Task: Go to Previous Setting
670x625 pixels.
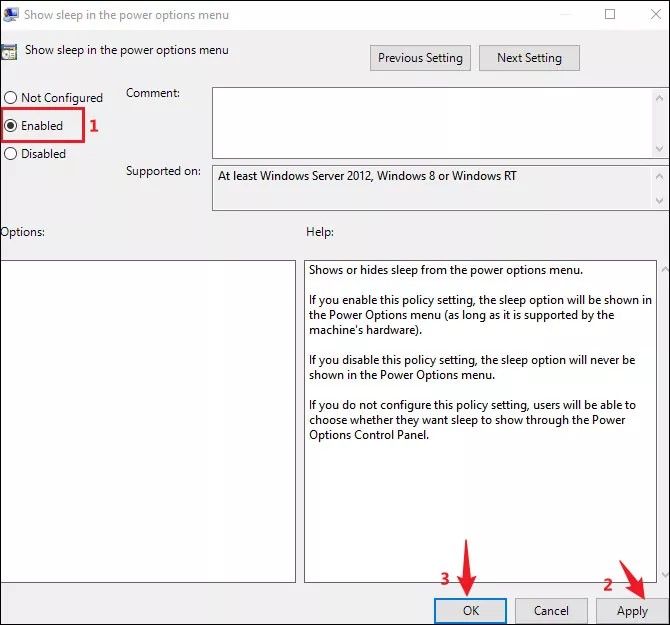Action: click(x=420, y=58)
